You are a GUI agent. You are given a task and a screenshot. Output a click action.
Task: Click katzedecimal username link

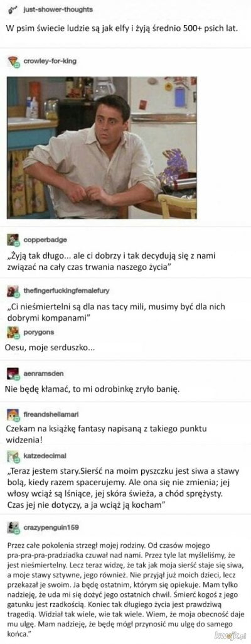(45, 456)
